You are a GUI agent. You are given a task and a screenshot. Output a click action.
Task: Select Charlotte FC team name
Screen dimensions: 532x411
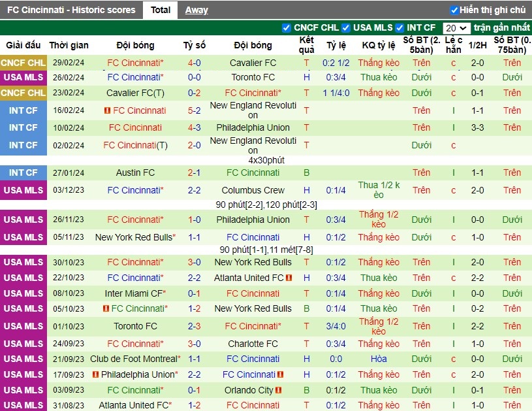click(253, 344)
